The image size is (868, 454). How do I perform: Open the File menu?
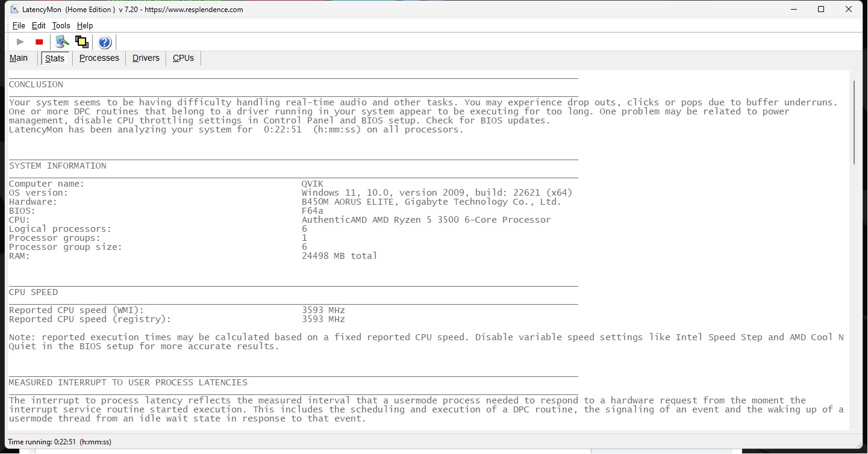pyautogui.click(x=19, y=25)
